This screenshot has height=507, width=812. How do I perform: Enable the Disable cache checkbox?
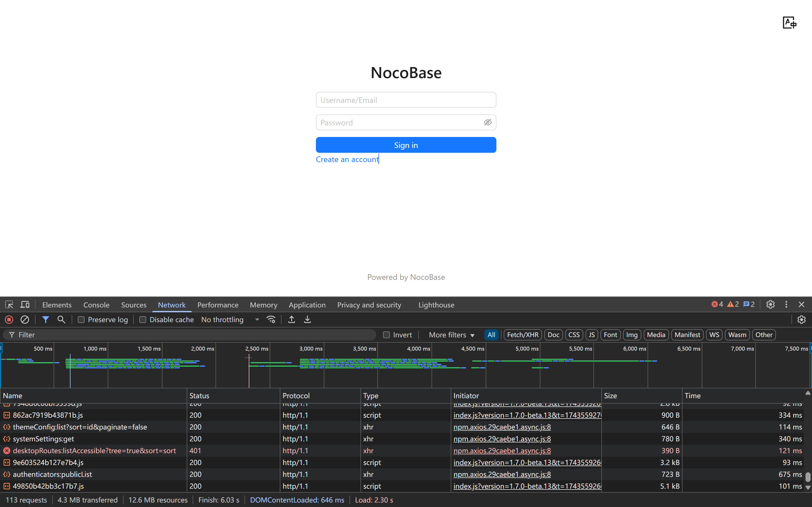click(x=143, y=320)
